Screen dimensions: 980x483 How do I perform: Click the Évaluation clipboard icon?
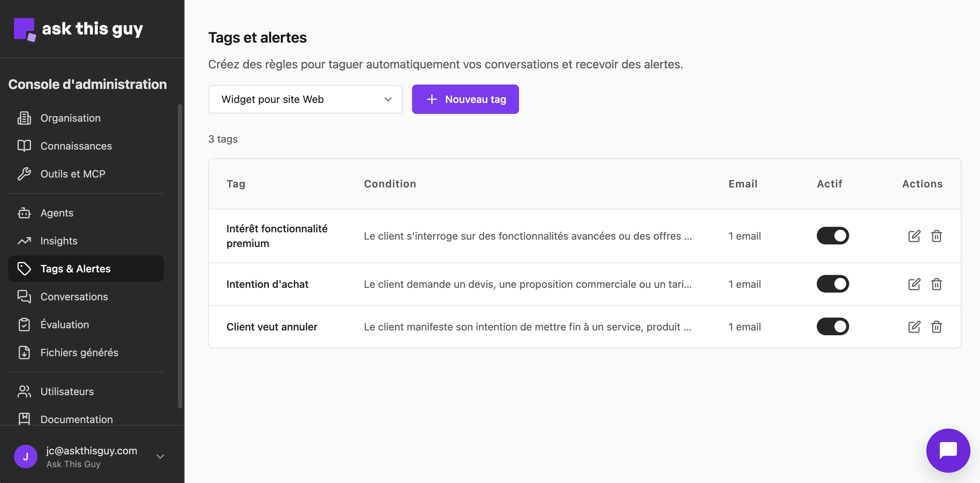[24, 325]
